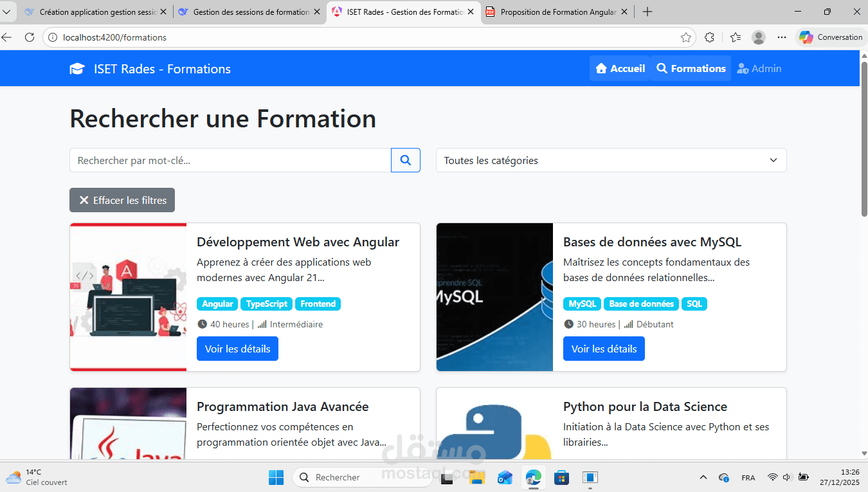View details of Développement Web avec Angular
The height and width of the screenshot is (492, 868).
click(x=237, y=349)
